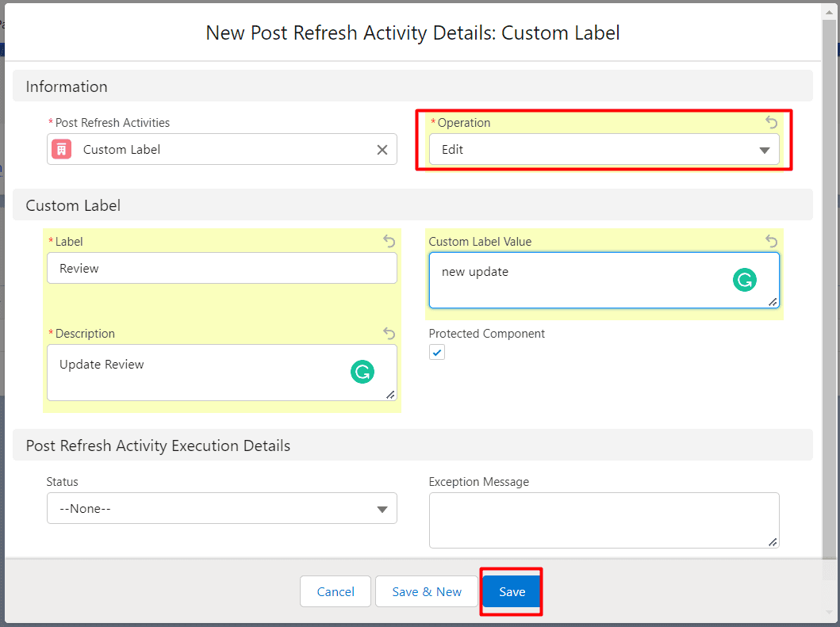Screen dimensions: 840x627
Task: Expand the Operation picklist arrow
Action: pyautogui.click(x=764, y=149)
